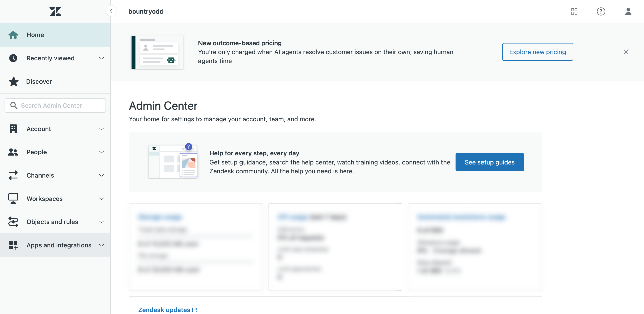
Task: Open the Zendesk products grid icon
Action: click(574, 11)
